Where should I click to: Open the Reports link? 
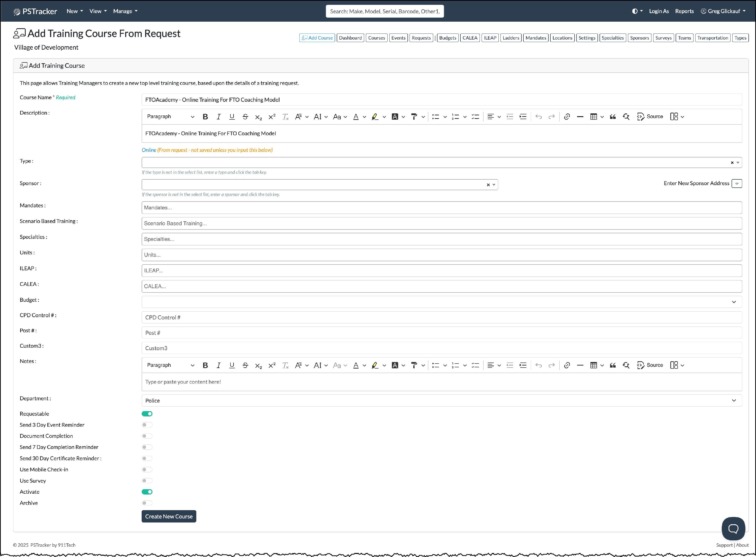point(684,11)
